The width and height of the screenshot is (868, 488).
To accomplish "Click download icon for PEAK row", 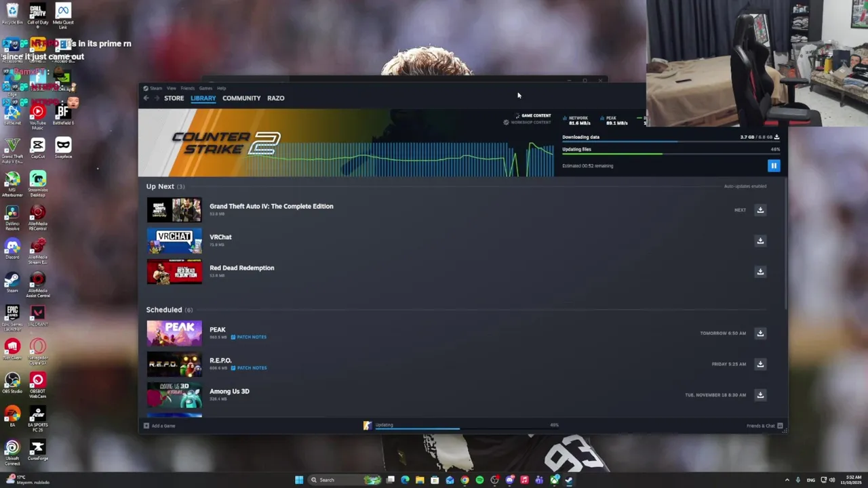I will (760, 333).
